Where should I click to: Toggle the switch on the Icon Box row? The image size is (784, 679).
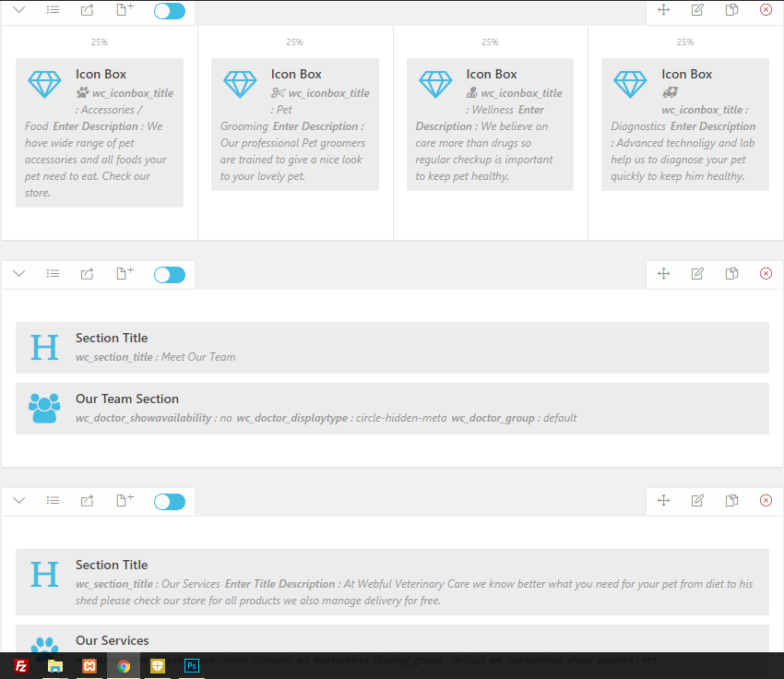coord(170,11)
